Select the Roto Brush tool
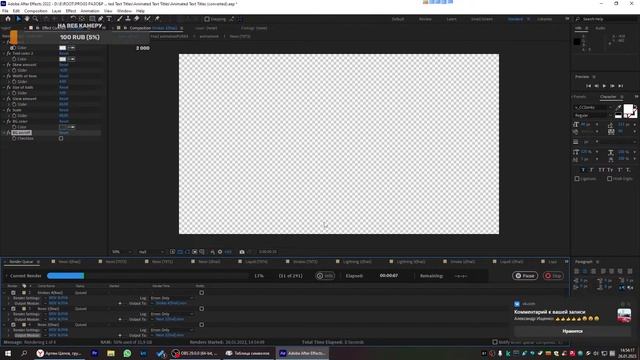 (147, 19)
